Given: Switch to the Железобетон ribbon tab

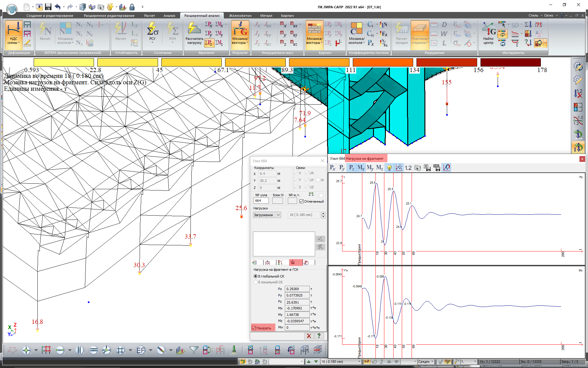Looking at the screenshot, I should pos(240,16).
